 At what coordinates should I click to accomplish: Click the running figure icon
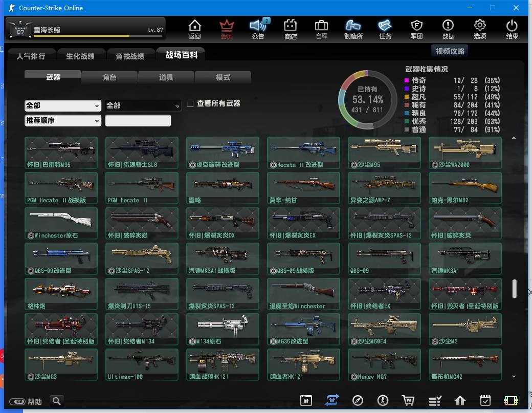[383, 400]
